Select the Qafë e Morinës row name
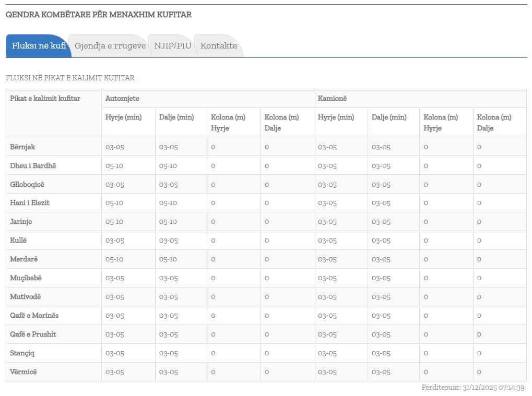Image resolution: width=532 pixels, height=396 pixels. [34, 316]
